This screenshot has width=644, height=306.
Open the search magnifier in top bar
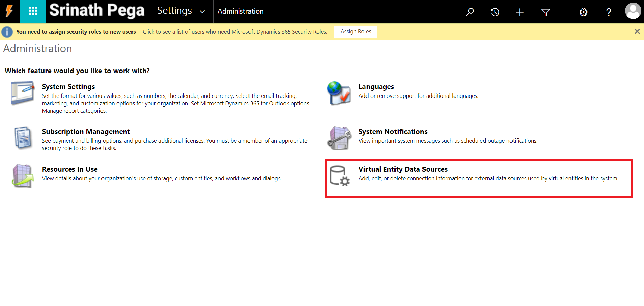470,12
